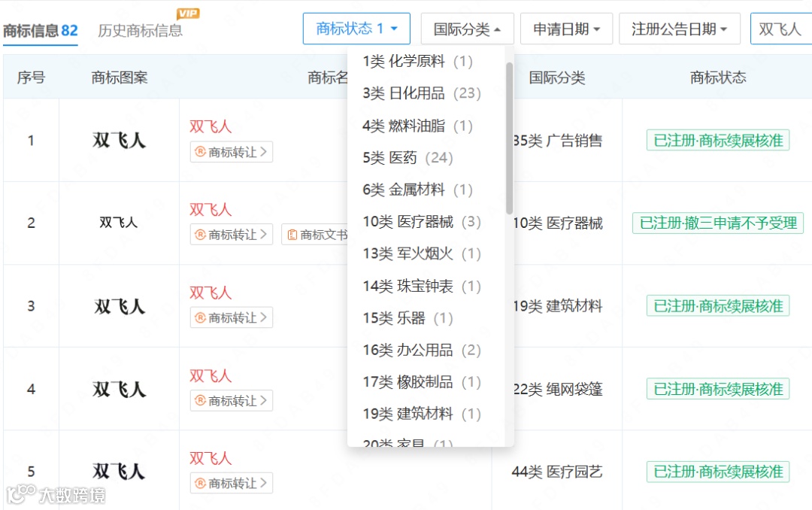Switch to 历史商标信息 tab
Image resolution: width=812 pixels, height=510 pixels.
(141, 31)
